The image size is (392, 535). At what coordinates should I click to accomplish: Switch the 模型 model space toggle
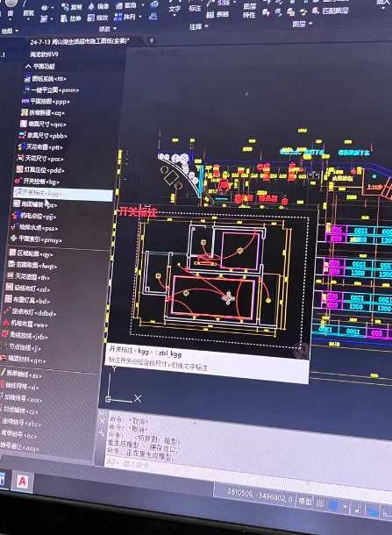coord(304,501)
